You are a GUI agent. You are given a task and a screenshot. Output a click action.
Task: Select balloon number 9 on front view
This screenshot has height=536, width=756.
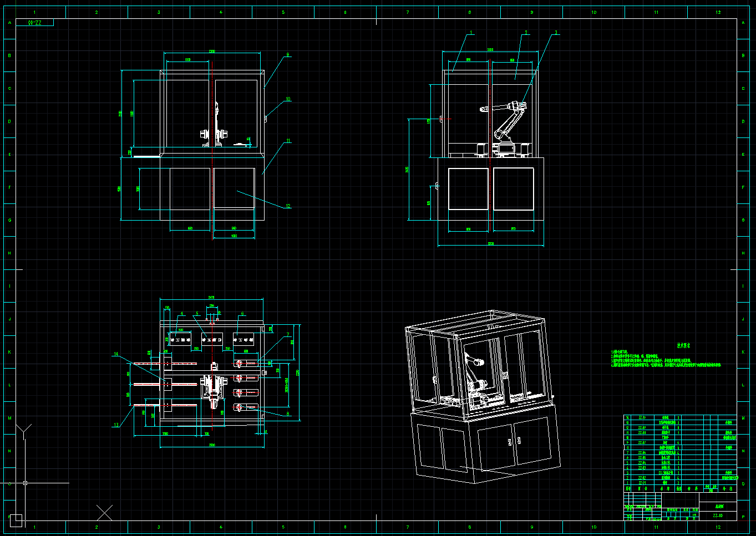pyautogui.click(x=288, y=55)
